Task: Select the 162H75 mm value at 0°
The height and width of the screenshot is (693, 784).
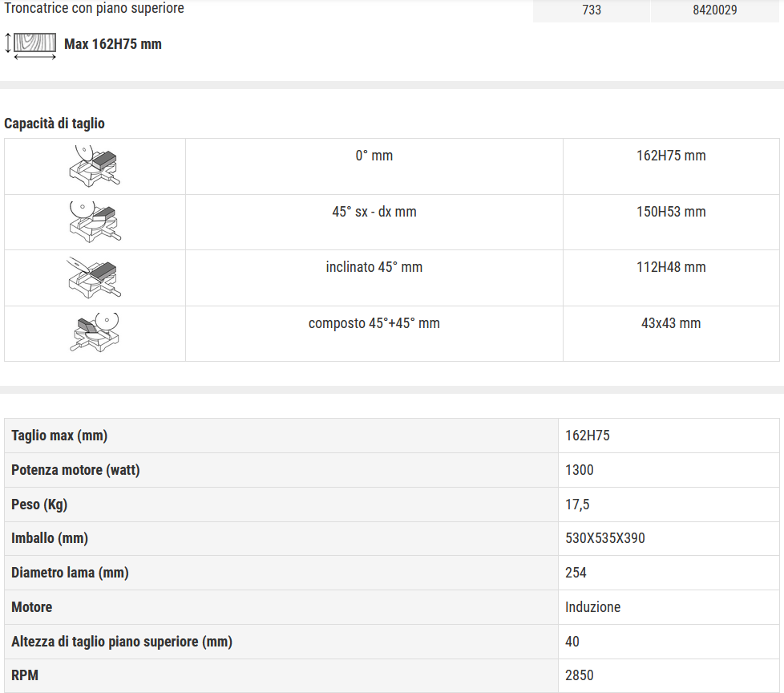Action: coord(671,156)
